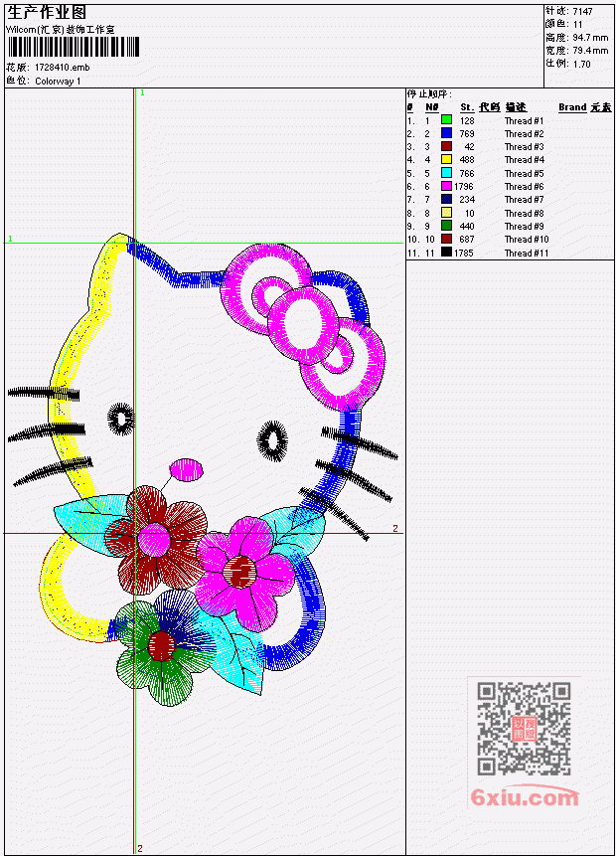Select the file name "1728410.emb"
Screen dimensions: 616x856
(x=63, y=68)
